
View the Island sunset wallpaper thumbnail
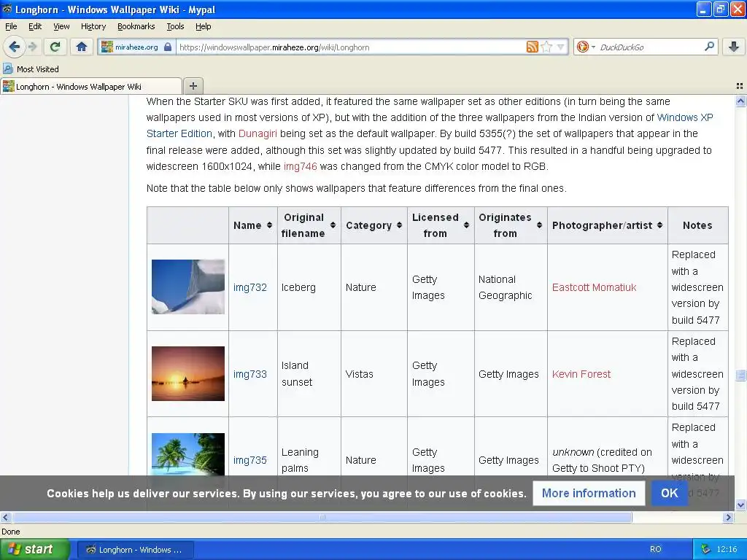(x=188, y=373)
